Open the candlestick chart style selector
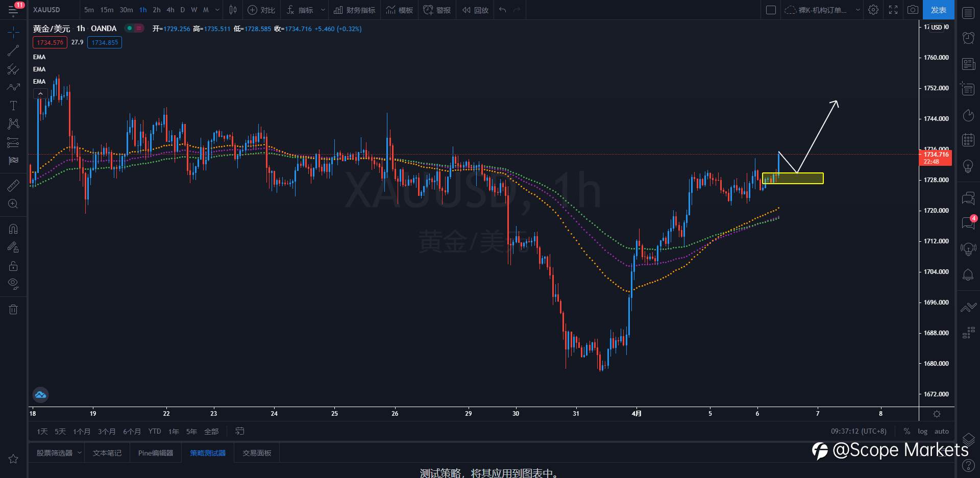Image resolution: width=980 pixels, height=478 pixels. tap(233, 10)
